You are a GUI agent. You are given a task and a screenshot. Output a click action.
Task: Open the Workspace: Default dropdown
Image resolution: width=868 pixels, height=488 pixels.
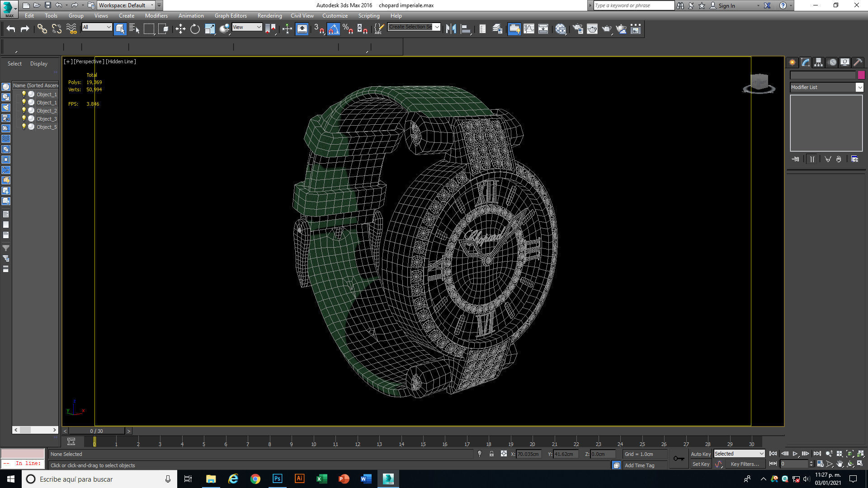[x=126, y=5]
